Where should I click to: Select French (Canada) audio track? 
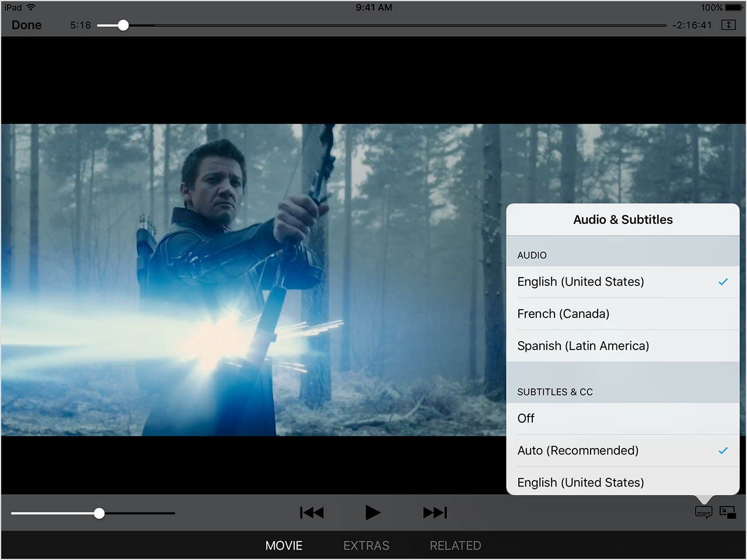623,314
